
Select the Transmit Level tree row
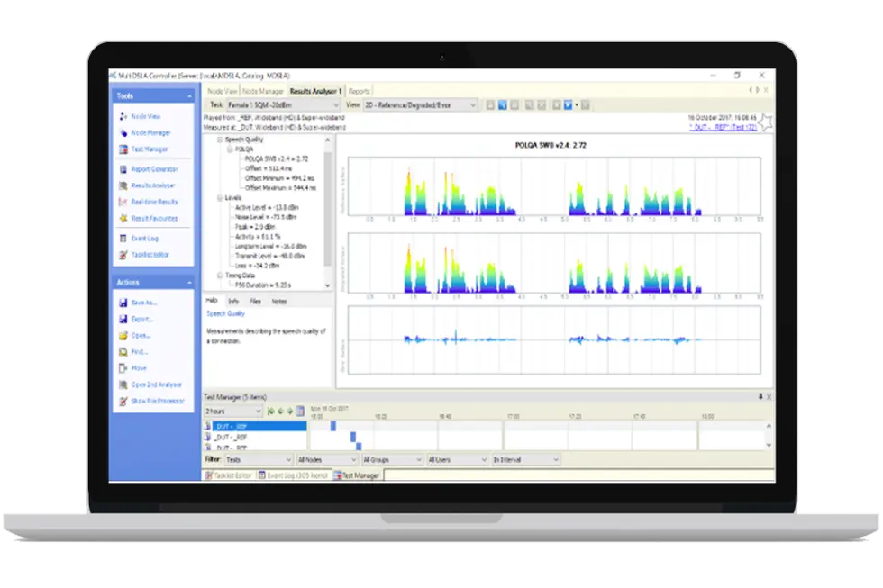coord(269,256)
